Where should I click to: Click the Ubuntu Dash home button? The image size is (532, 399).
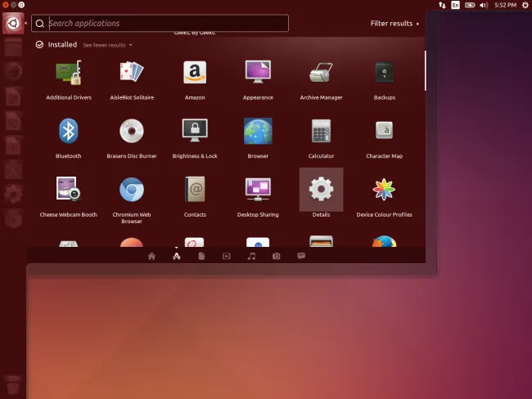click(x=13, y=23)
